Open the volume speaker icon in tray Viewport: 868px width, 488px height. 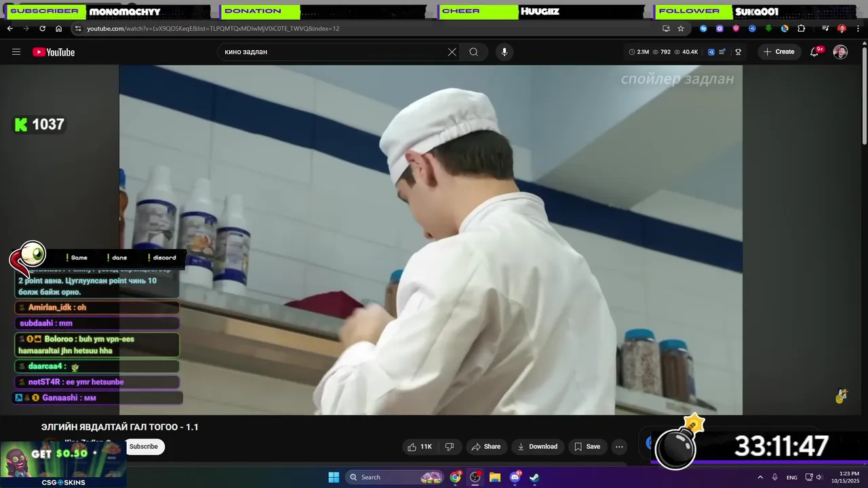coord(819,477)
